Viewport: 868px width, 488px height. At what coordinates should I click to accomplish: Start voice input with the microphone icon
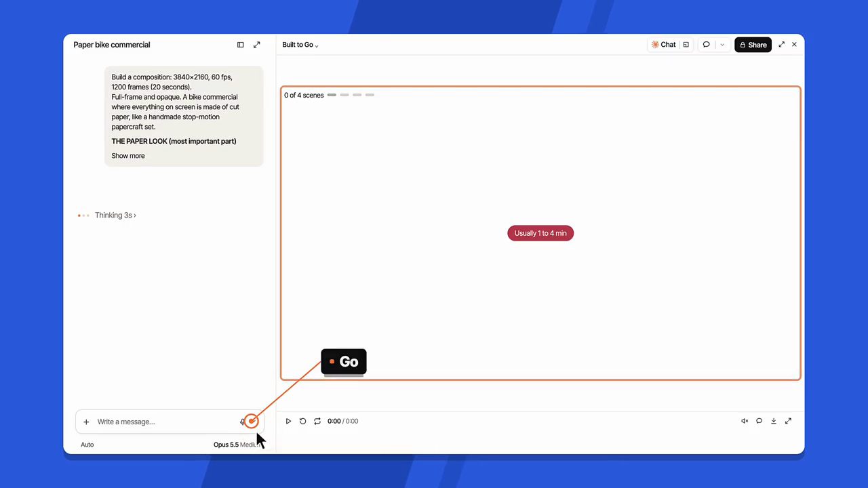pos(242,422)
